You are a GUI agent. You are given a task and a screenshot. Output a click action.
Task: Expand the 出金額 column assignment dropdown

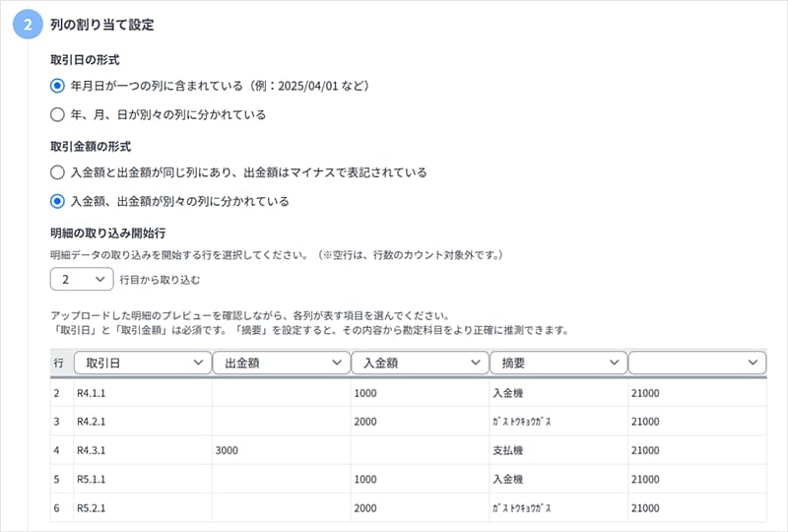(x=281, y=363)
